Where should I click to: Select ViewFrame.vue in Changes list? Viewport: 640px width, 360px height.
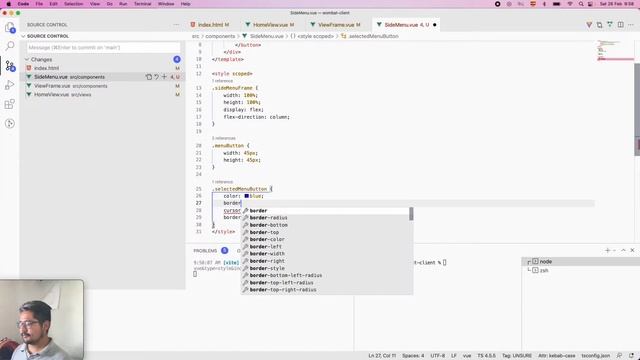point(102,86)
